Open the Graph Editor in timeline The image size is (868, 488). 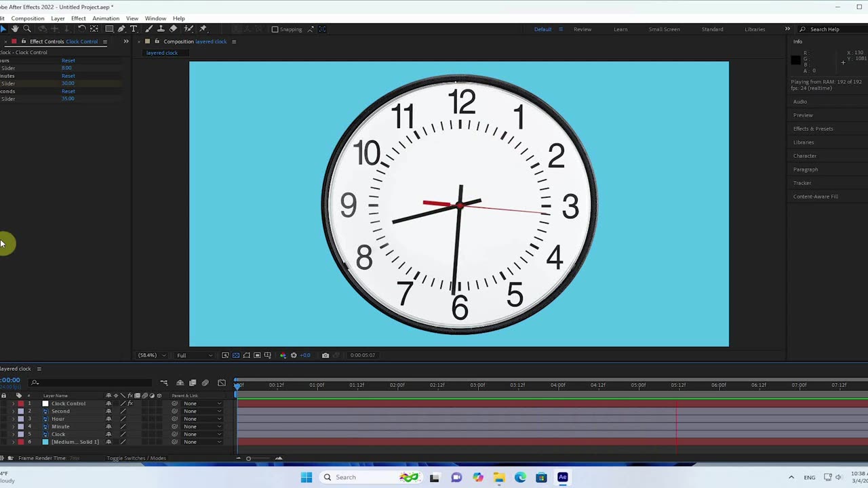pos(222,383)
